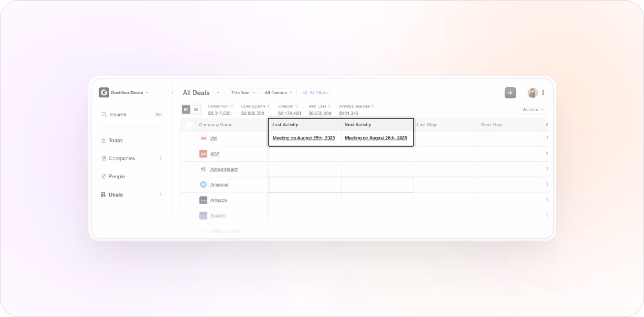Check the Airspeed row checkbox

(189, 185)
